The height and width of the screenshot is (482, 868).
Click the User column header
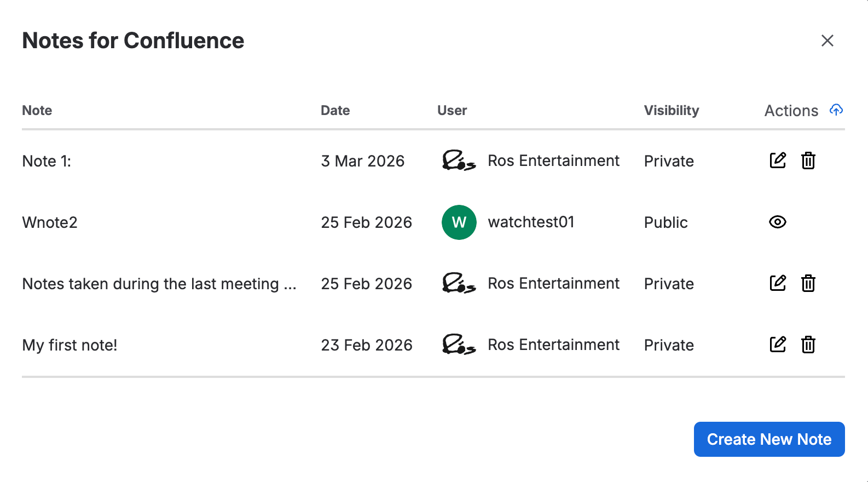[x=452, y=110]
